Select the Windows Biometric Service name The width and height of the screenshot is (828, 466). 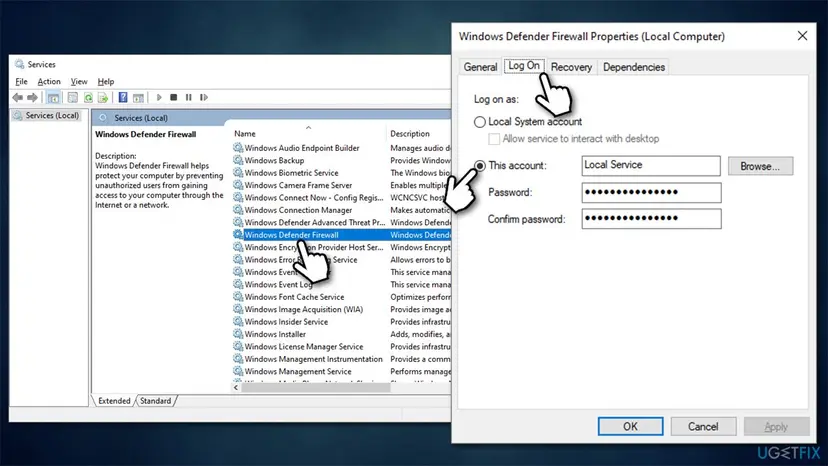(x=291, y=173)
